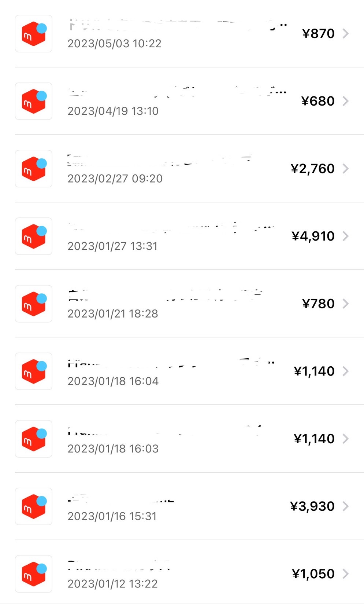Open the 2023/01/18 16:03 timestamp
The height and width of the screenshot is (605, 364).
tap(113, 449)
